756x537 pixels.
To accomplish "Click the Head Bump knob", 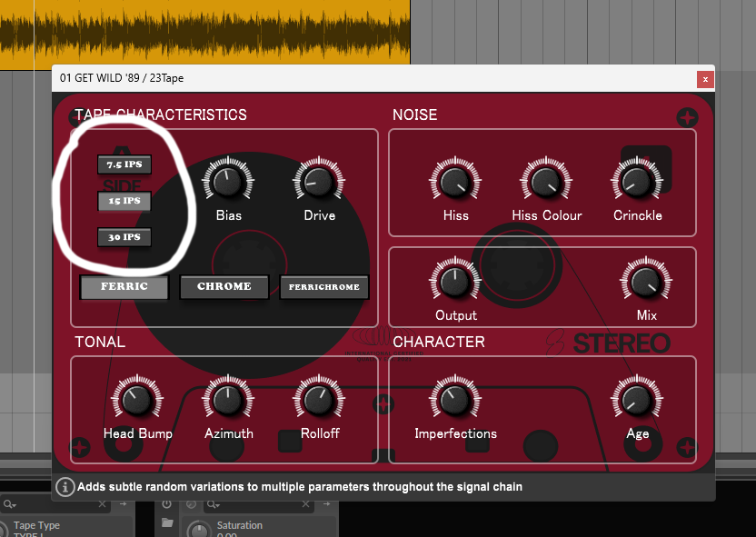I will [x=137, y=400].
